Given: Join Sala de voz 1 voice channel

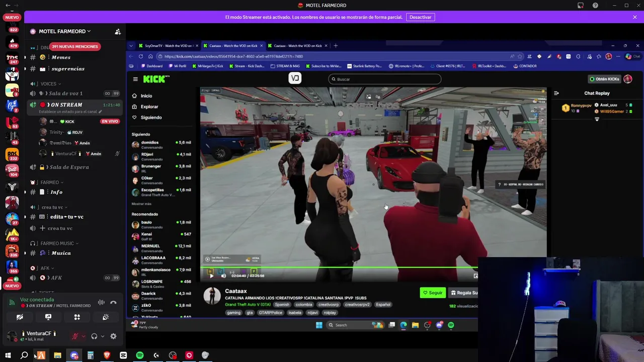Looking at the screenshot, I should click(74, 94).
